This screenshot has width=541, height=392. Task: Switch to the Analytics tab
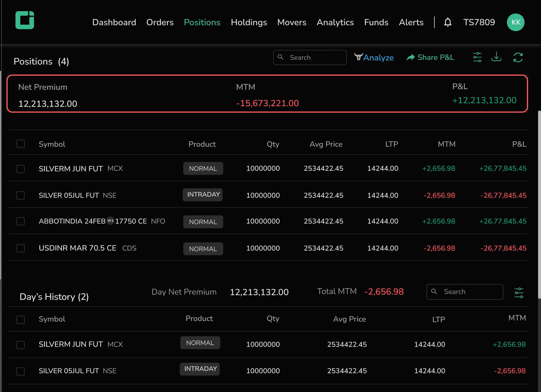click(x=335, y=22)
